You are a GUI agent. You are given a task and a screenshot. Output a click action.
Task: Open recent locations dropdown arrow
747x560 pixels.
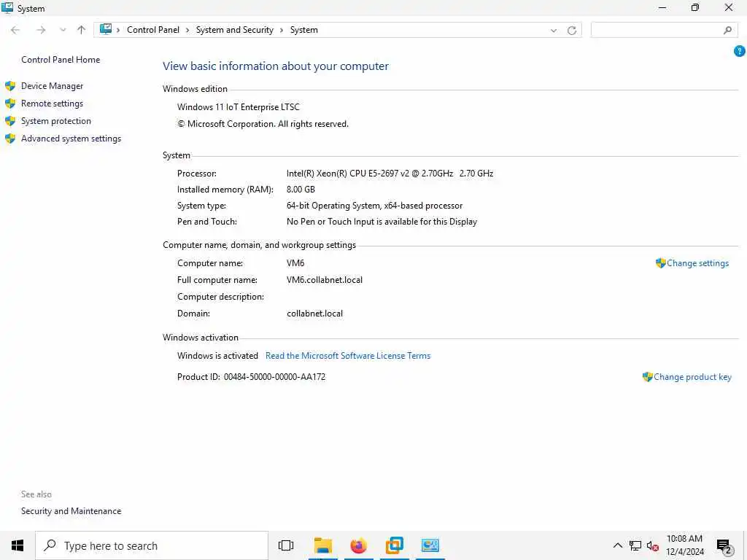tap(63, 30)
